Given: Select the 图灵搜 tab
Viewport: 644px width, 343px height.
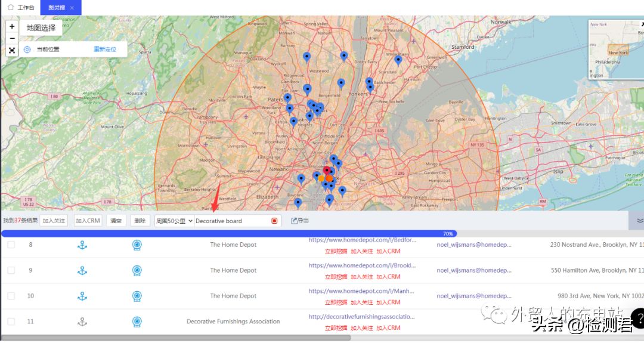Looking at the screenshot, I should pyautogui.click(x=57, y=7).
